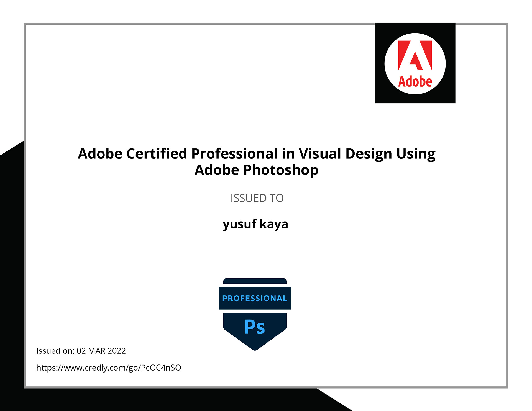Click the words 'Visual Design Using' in the title
This screenshot has width=532, height=411.
click(367, 153)
